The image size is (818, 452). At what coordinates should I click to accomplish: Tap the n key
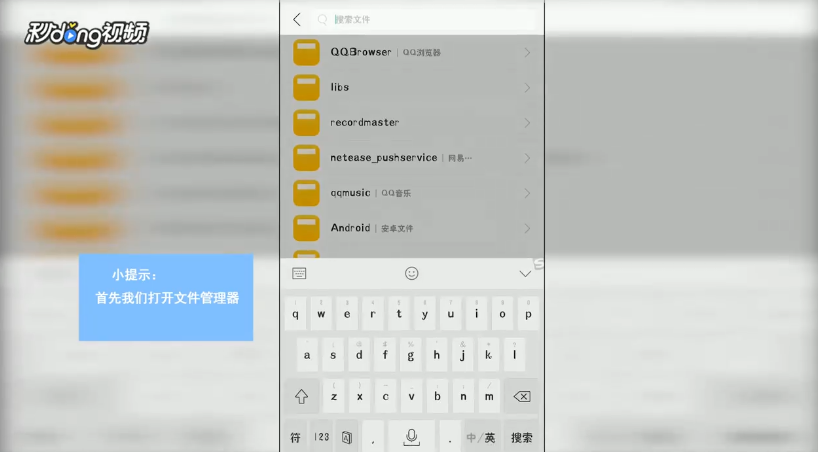coord(463,396)
